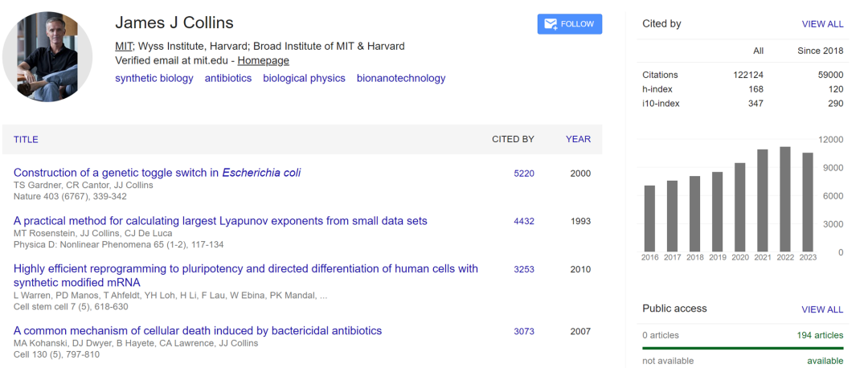Image resolution: width=868 pixels, height=368 pixels.
Task: Sort publications by Year column header
Action: pos(578,139)
